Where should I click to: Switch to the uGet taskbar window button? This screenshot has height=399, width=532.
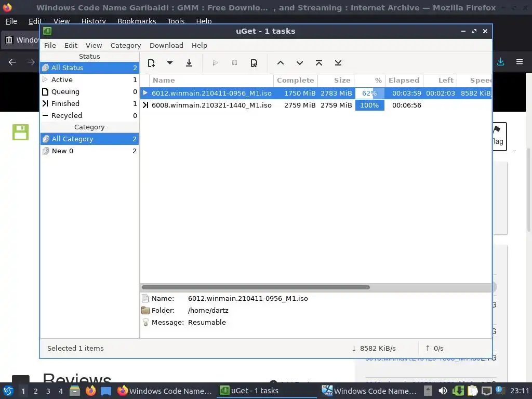click(268, 391)
